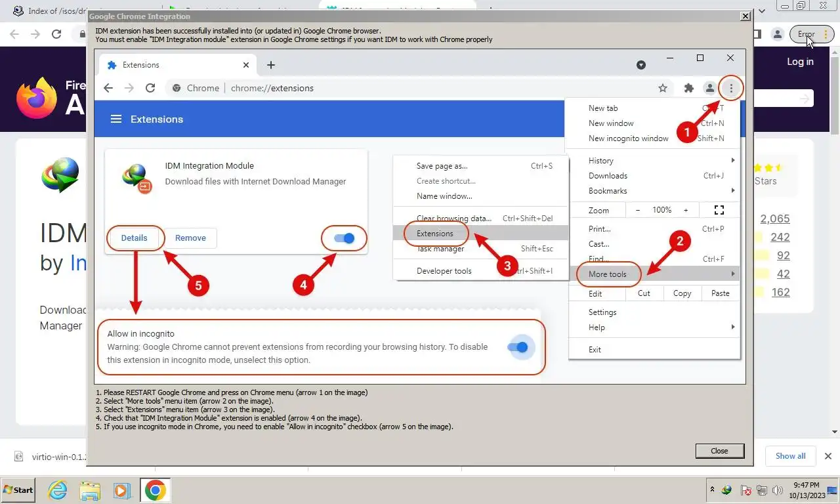Screen dimensions: 840x504
Task: Click the Chrome taskbar icon
Action: tap(155, 490)
